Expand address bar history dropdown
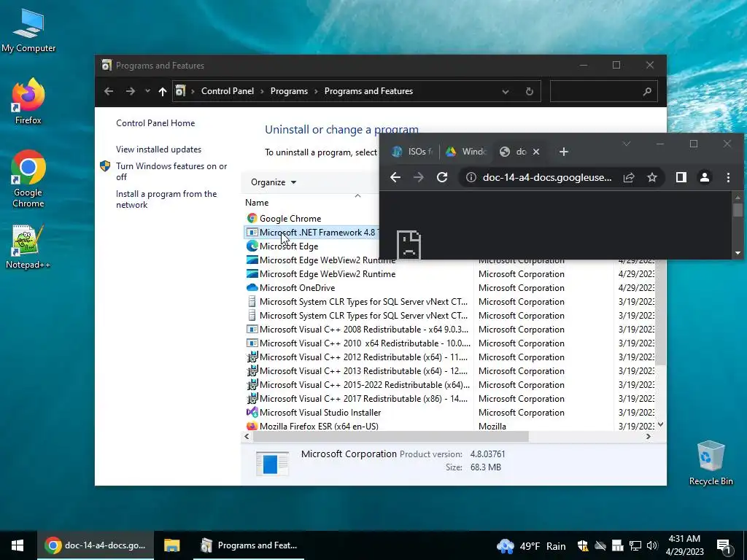The width and height of the screenshot is (747, 560). click(505, 91)
